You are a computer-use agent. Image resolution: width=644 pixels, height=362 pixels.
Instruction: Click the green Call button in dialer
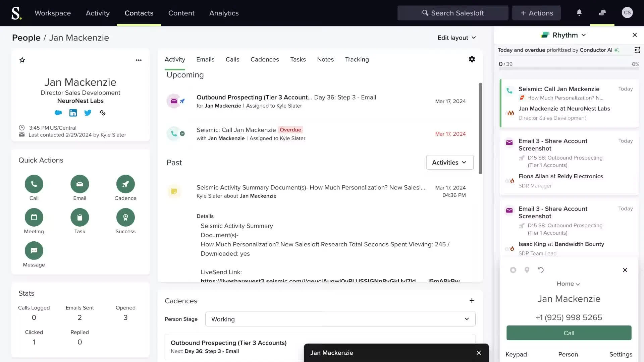[x=569, y=333]
